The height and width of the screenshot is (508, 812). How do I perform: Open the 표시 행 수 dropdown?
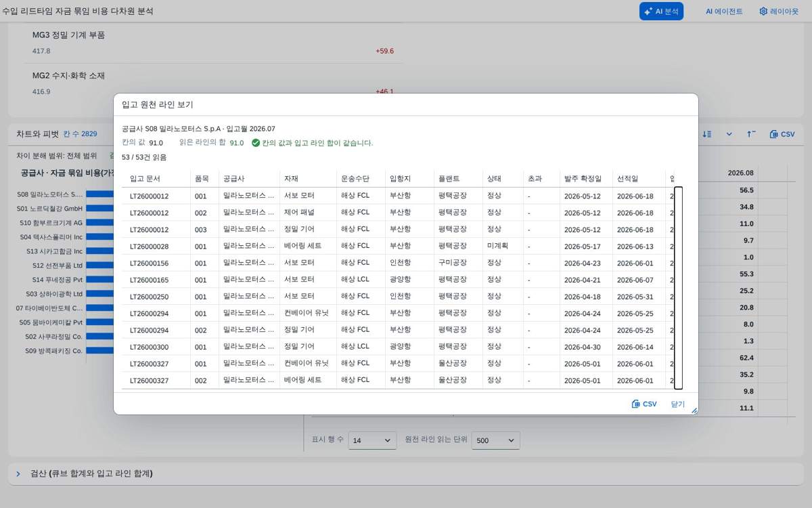point(372,440)
